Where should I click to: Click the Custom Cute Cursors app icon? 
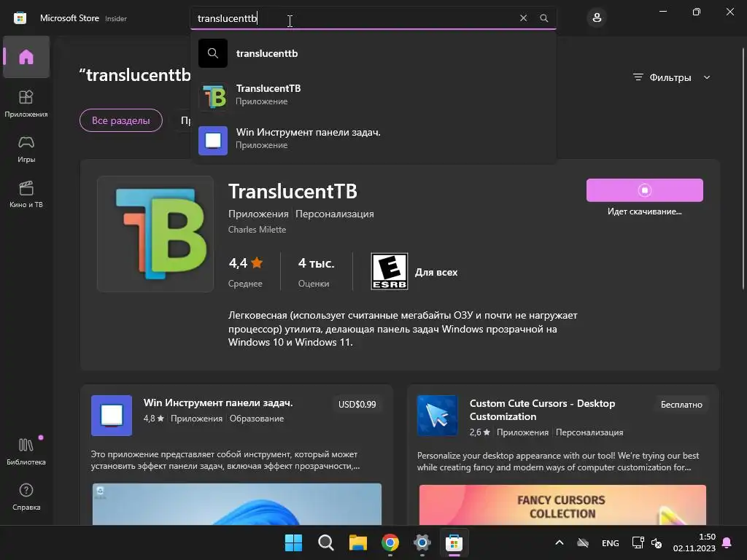[x=437, y=415]
